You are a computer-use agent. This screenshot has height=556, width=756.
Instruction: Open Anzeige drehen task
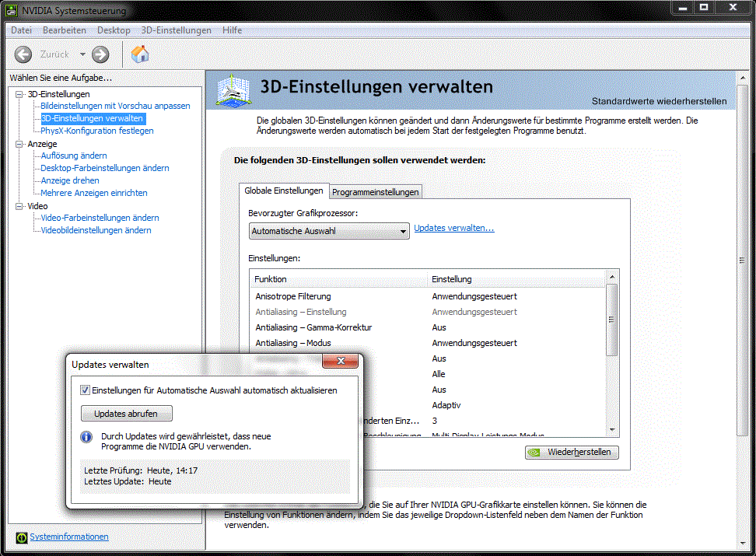click(x=70, y=181)
